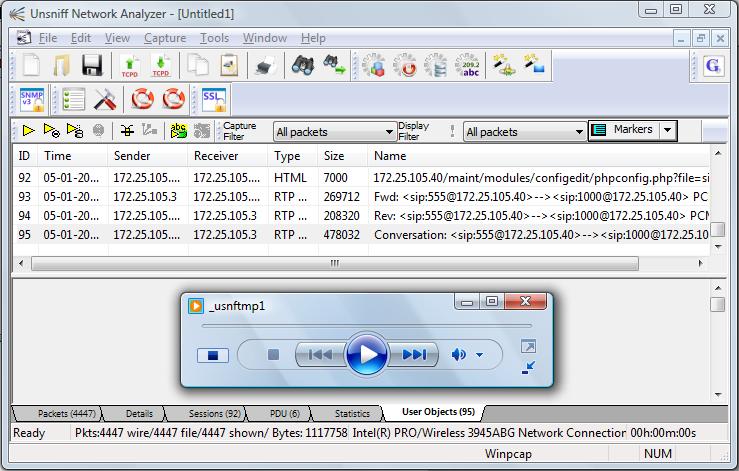Open the Display Filter All packets dropdown
Viewport: 739px width, 471px height.
[x=525, y=132]
